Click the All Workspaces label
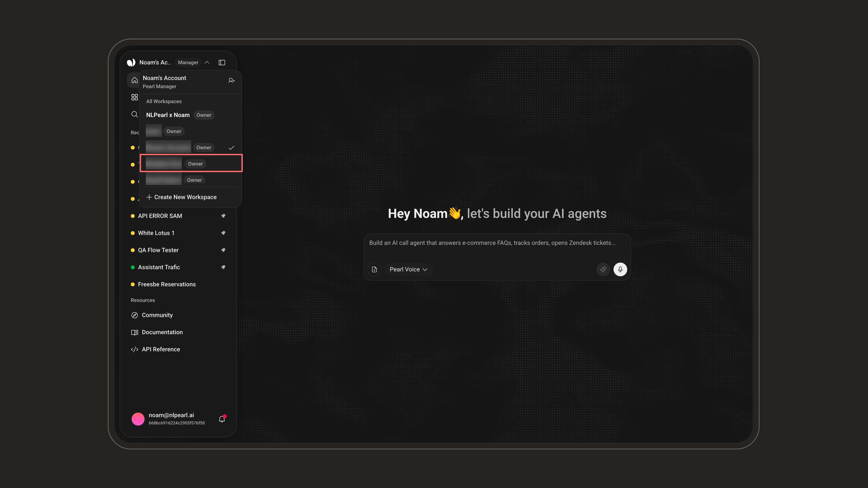The width and height of the screenshot is (868, 488). tap(164, 101)
